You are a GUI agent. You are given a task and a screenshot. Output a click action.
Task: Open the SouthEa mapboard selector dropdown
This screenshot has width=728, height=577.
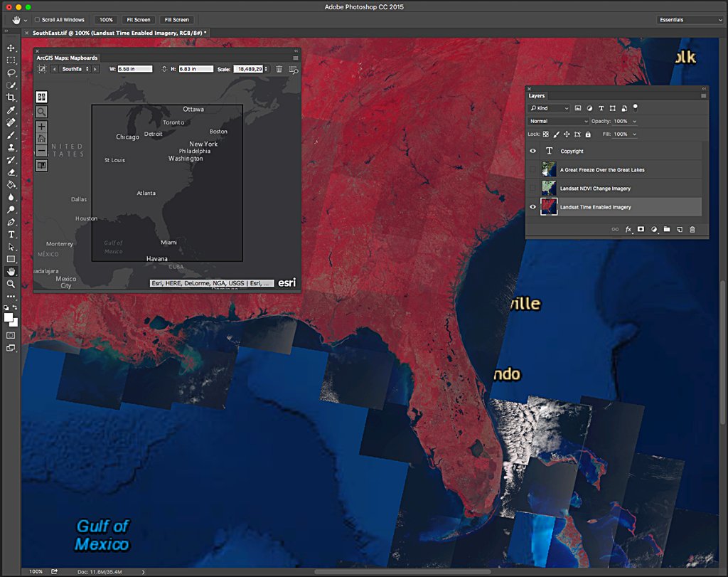click(75, 69)
